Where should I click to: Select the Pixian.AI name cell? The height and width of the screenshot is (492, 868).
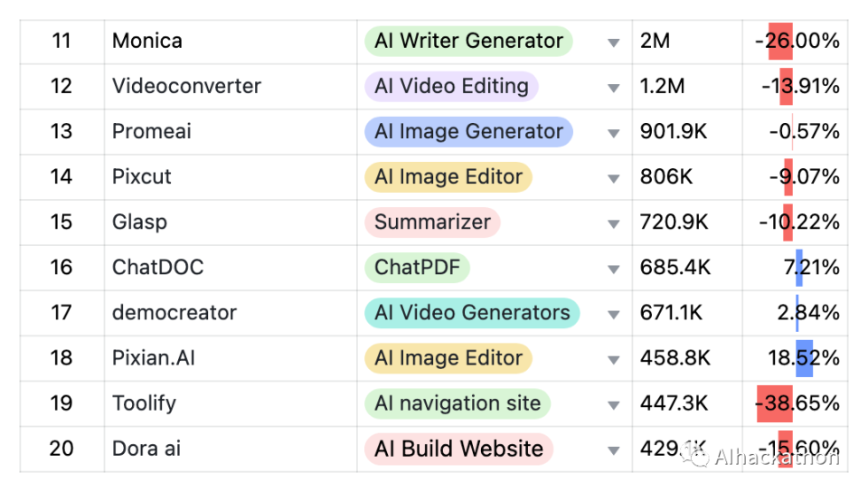[x=154, y=358]
